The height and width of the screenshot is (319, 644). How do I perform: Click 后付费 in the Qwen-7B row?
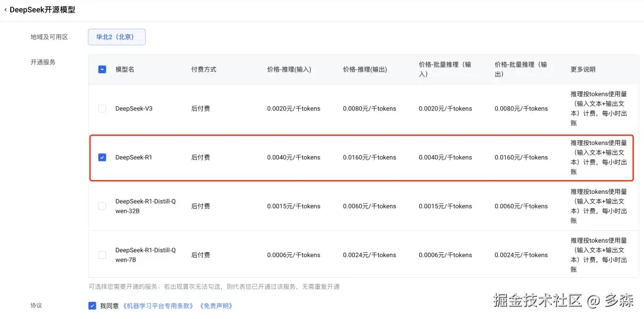click(x=200, y=255)
